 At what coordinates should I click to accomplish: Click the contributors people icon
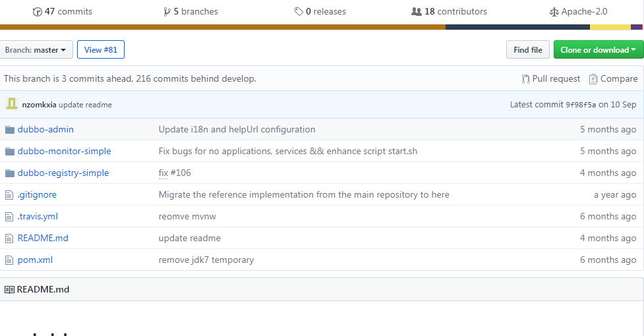417,12
